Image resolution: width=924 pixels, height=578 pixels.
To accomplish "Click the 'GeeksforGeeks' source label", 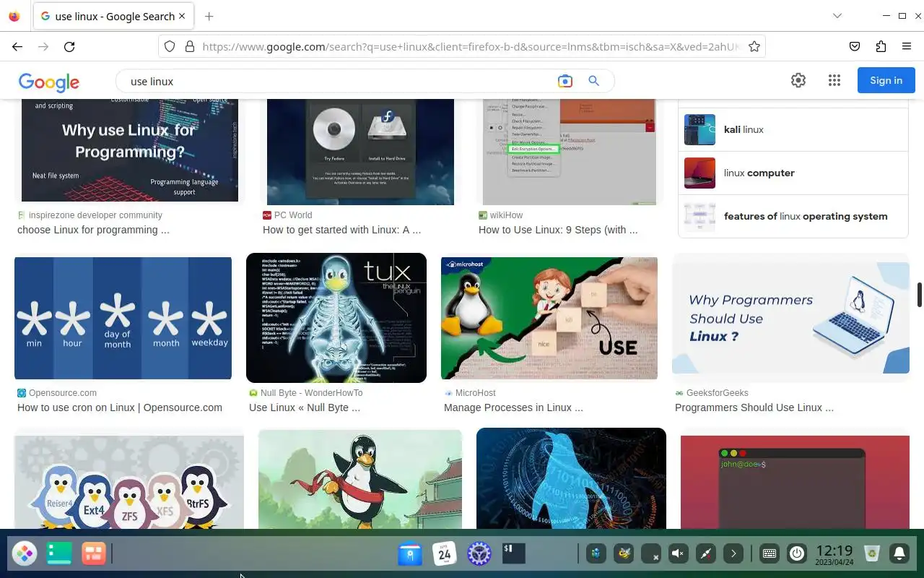I will point(717,393).
